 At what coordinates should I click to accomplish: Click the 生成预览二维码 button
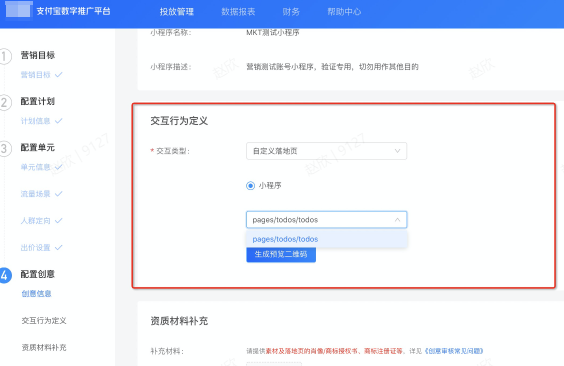tap(281, 255)
